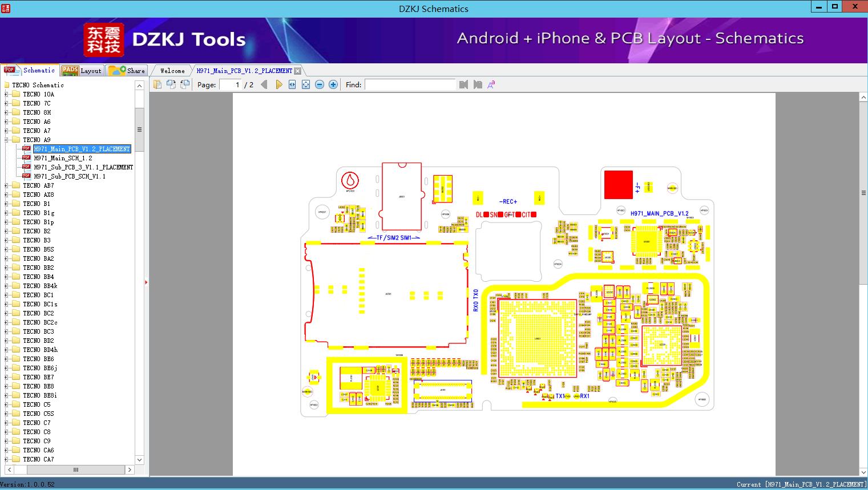Screen dimensions: 868x490
Task: Click the TECNO 10A folder icon
Action: click(x=16, y=94)
